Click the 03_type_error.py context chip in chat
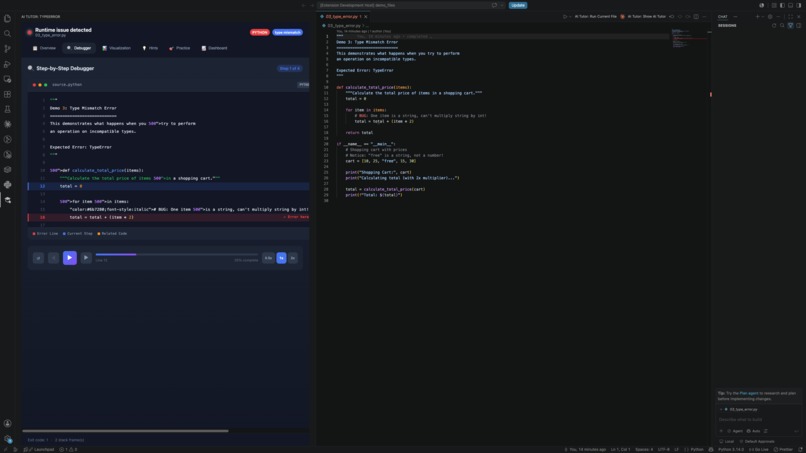806x453 pixels. pos(741,409)
